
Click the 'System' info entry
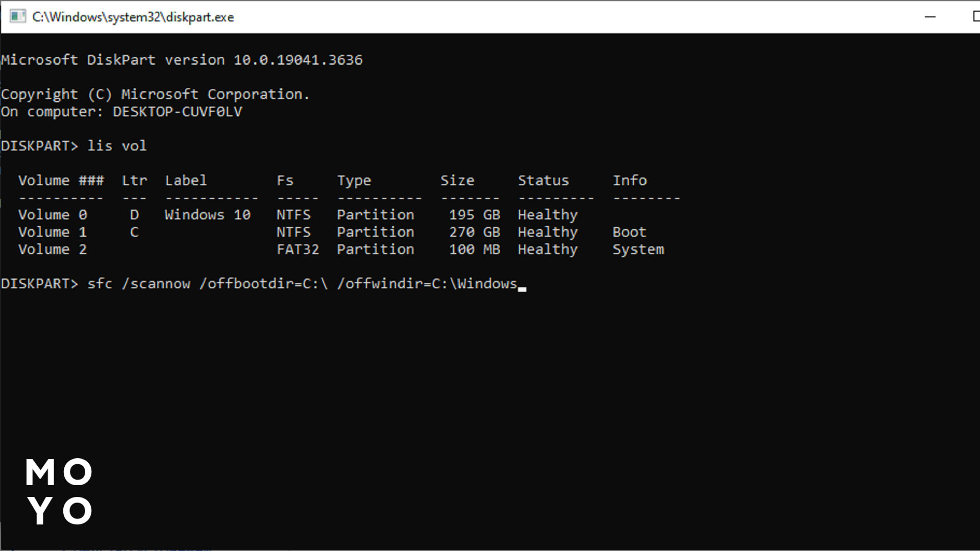[638, 249]
